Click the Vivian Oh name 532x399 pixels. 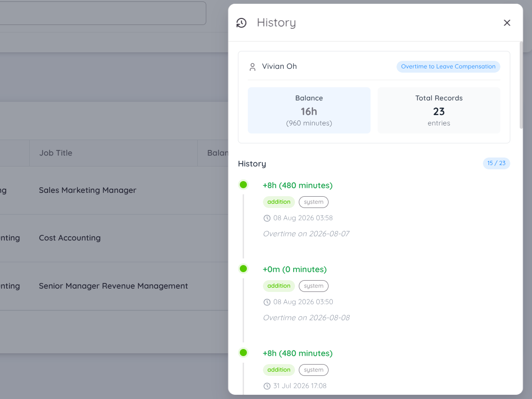point(279,66)
